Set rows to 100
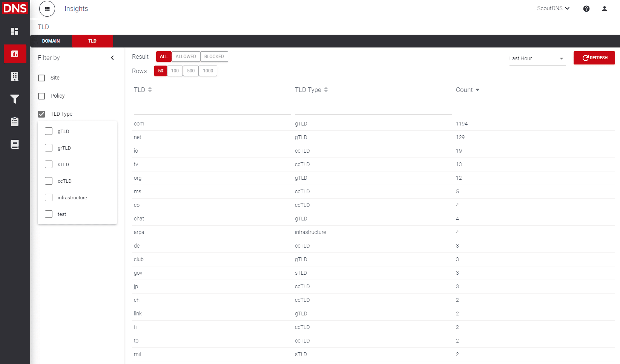 pyautogui.click(x=175, y=71)
